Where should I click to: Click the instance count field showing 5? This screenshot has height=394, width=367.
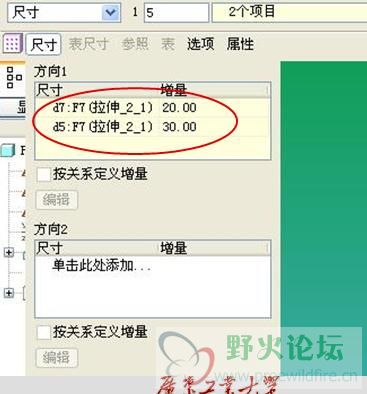pos(176,13)
